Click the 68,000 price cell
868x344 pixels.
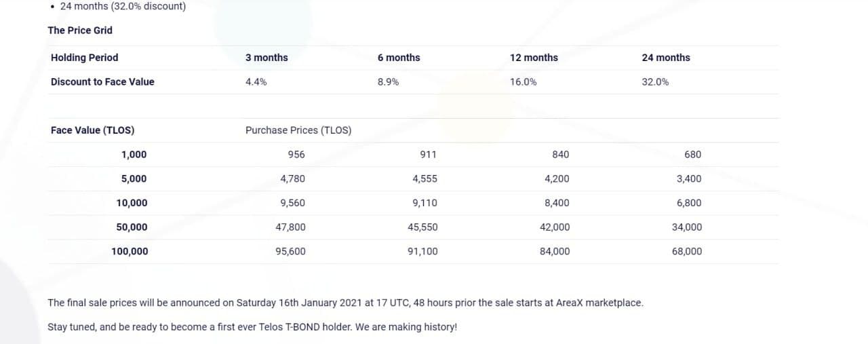tap(687, 251)
